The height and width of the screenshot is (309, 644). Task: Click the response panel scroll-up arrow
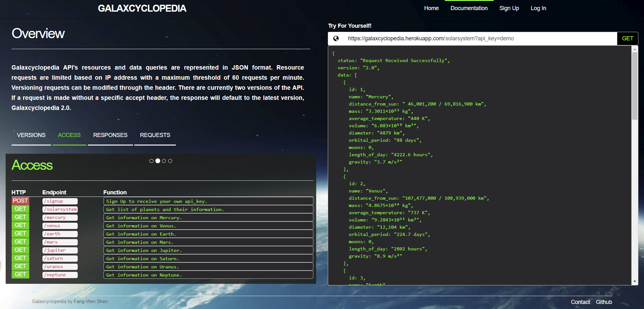(635, 49)
